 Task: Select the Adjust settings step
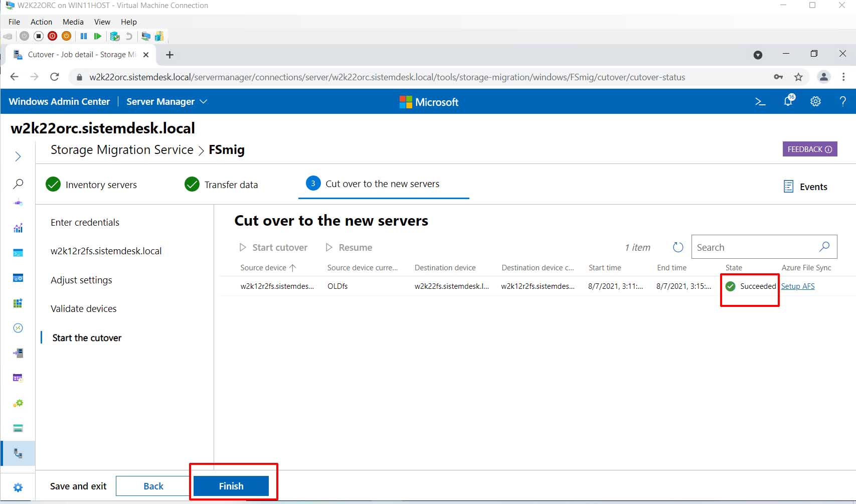tap(81, 280)
